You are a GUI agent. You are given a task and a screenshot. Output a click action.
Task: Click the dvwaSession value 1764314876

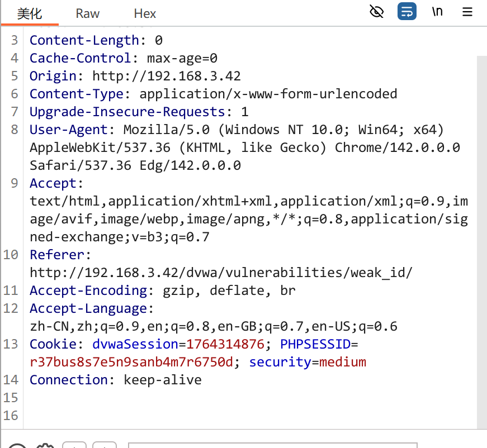[x=225, y=344]
